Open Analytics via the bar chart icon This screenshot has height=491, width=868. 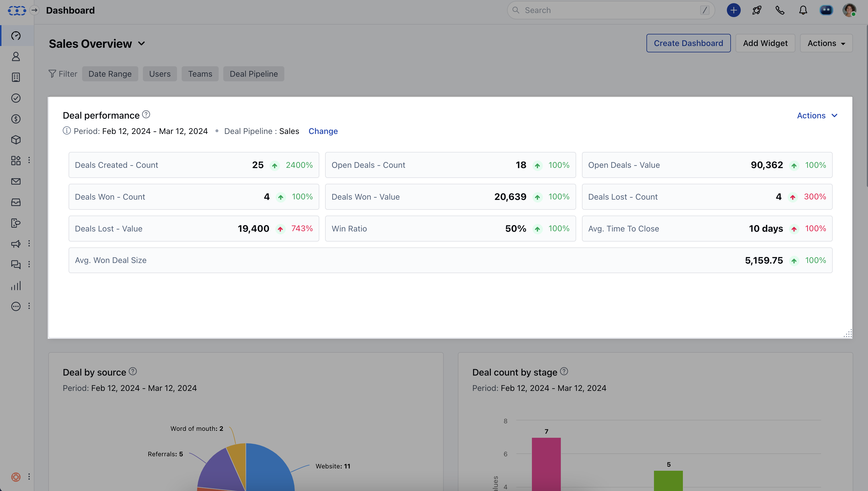pyautogui.click(x=16, y=286)
